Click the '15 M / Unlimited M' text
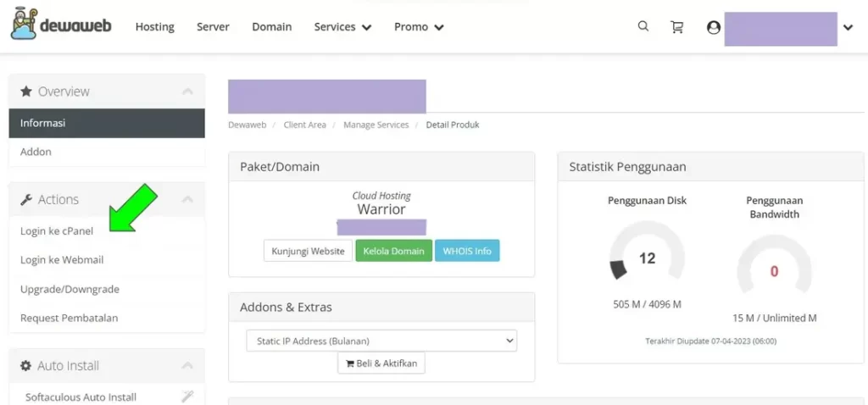 tap(775, 318)
